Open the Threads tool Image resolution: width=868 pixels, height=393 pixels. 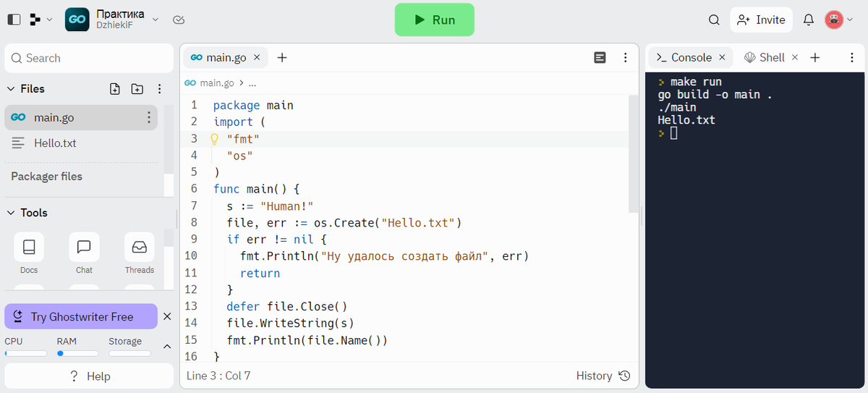click(x=139, y=254)
